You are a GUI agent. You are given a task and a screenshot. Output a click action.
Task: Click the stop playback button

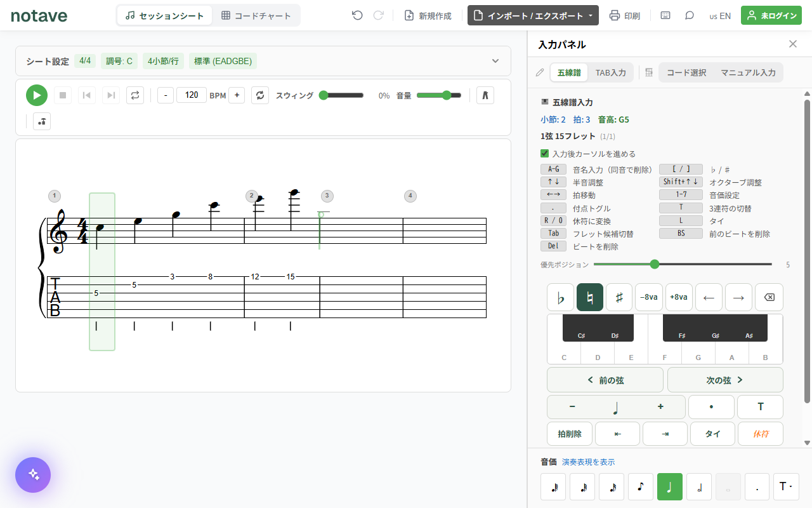coord(63,95)
